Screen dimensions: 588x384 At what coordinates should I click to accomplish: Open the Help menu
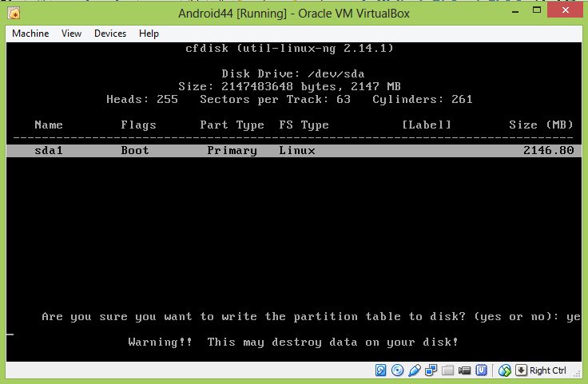pos(149,34)
